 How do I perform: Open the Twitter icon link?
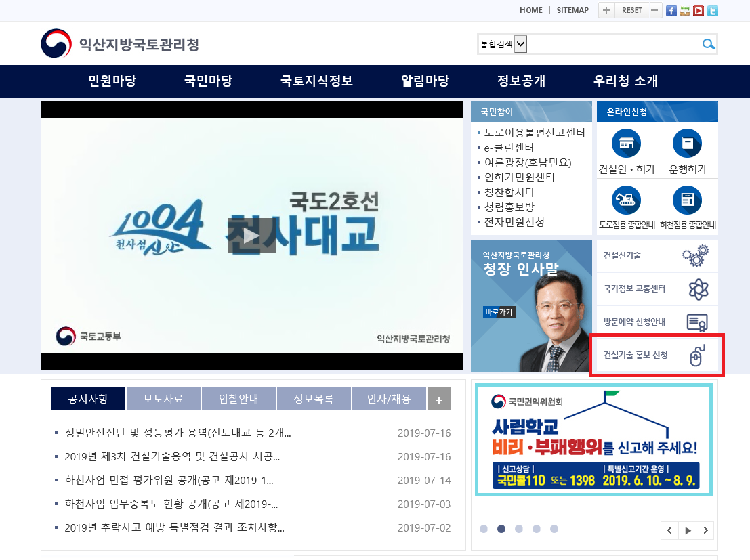click(x=712, y=11)
